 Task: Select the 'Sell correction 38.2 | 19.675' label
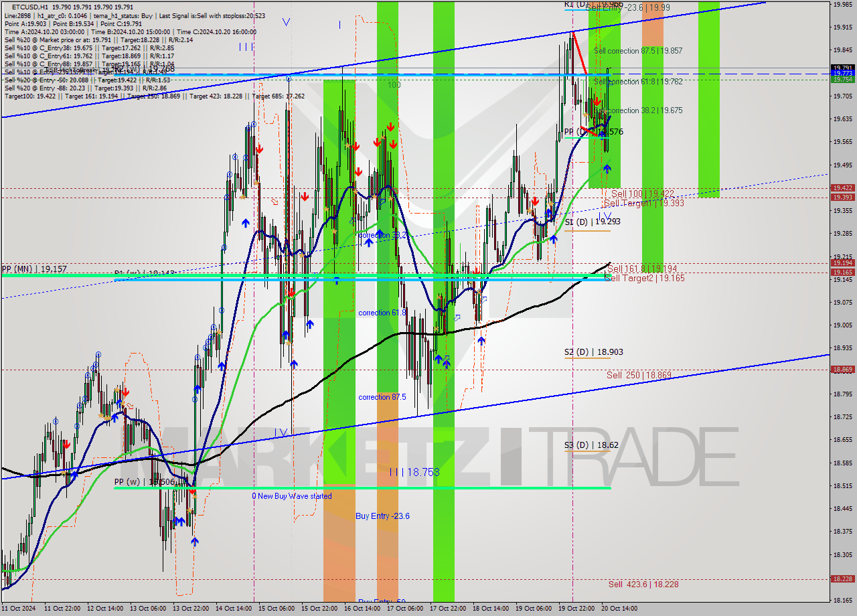click(638, 110)
